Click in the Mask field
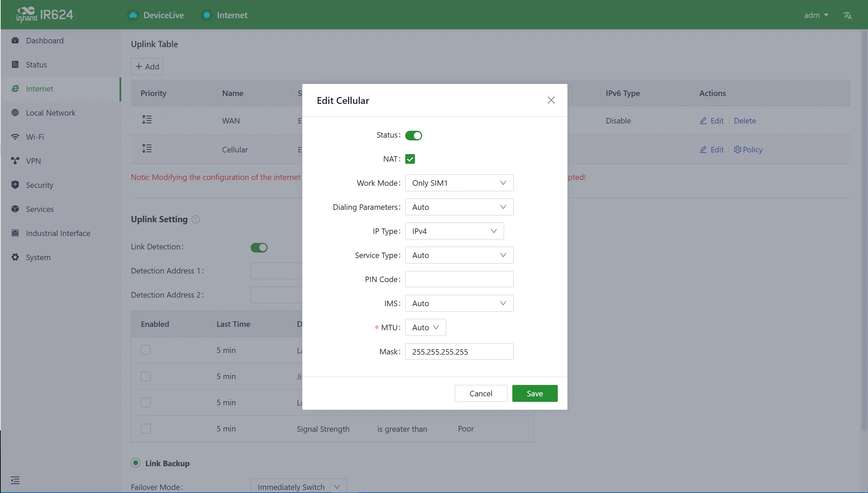The height and width of the screenshot is (493, 868). [459, 352]
